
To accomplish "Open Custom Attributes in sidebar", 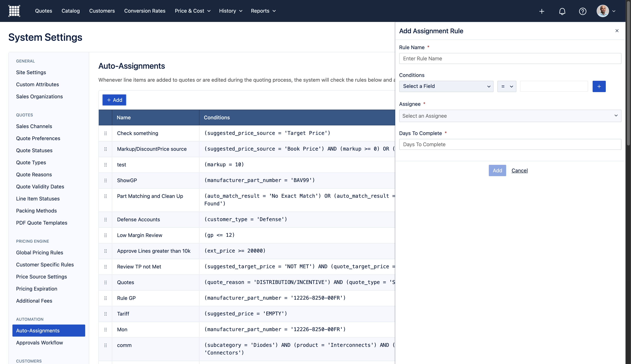I will 37,84.
